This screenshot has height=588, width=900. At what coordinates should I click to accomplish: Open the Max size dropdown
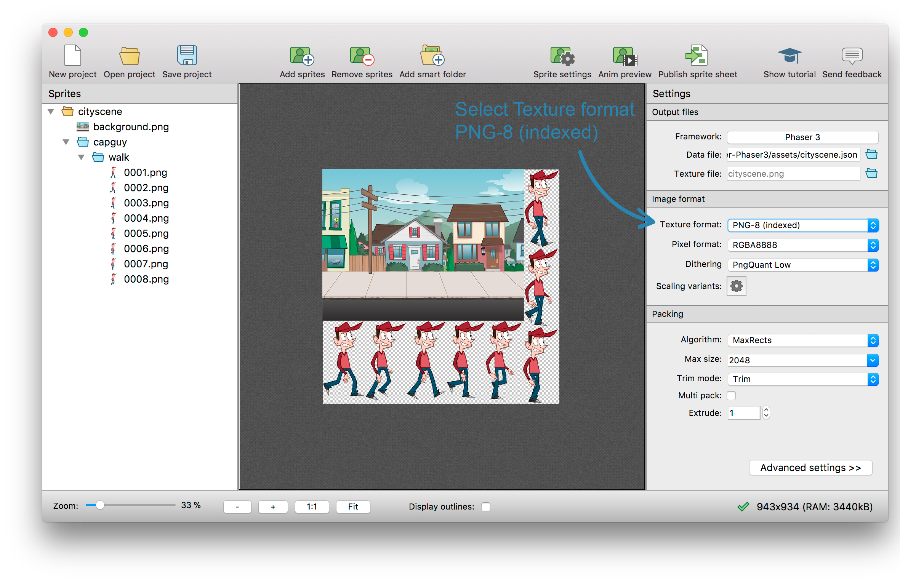click(x=802, y=360)
